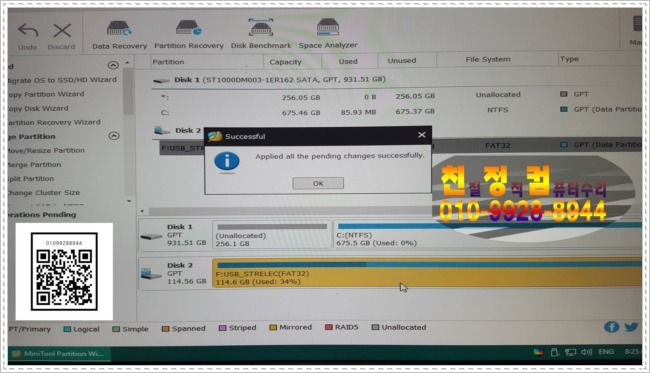Click the File System column header

[488, 59]
